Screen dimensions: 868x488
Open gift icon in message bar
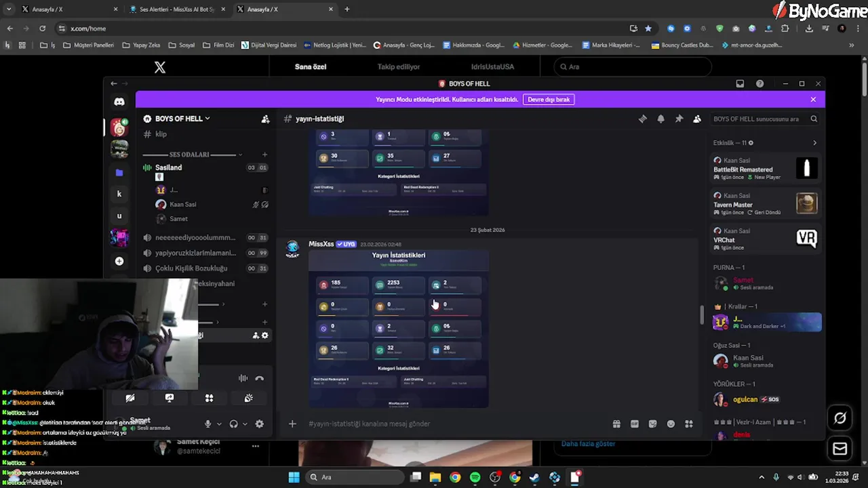coord(616,424)
